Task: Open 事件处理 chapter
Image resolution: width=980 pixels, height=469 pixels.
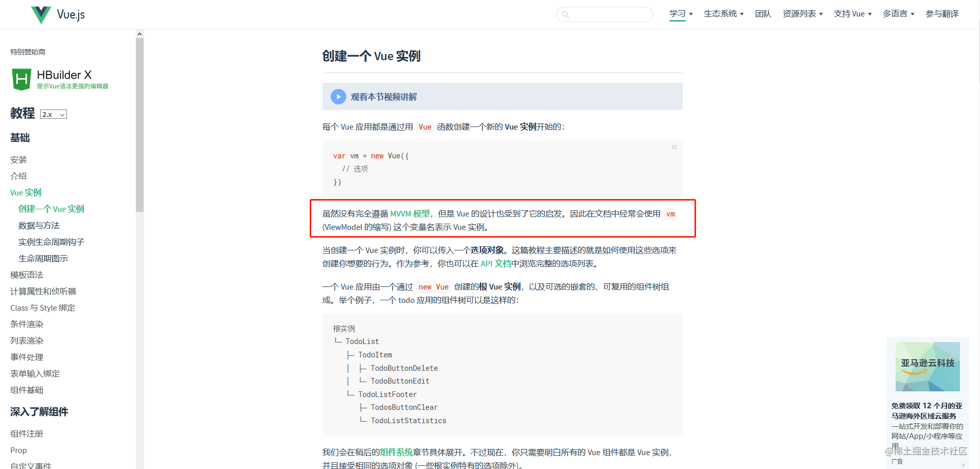Action: pyautogui.click(x=27, y=357)
